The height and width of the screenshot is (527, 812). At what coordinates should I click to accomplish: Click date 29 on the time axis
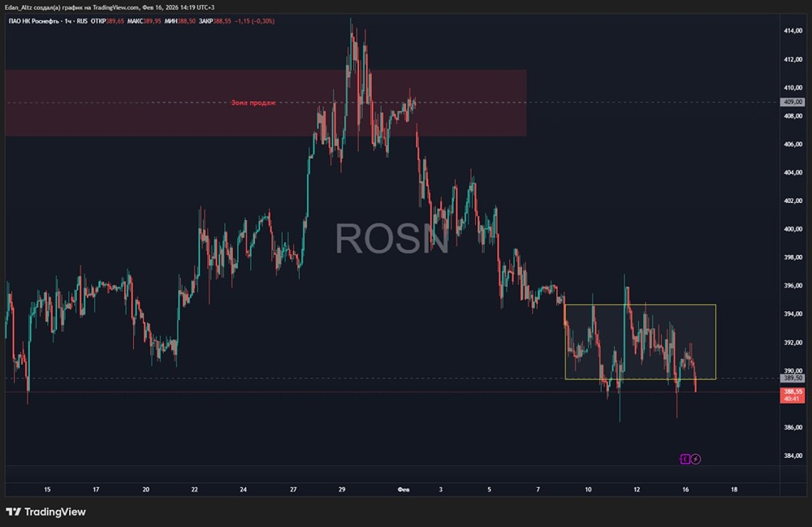pyautogui.click(x=342, y=489)
